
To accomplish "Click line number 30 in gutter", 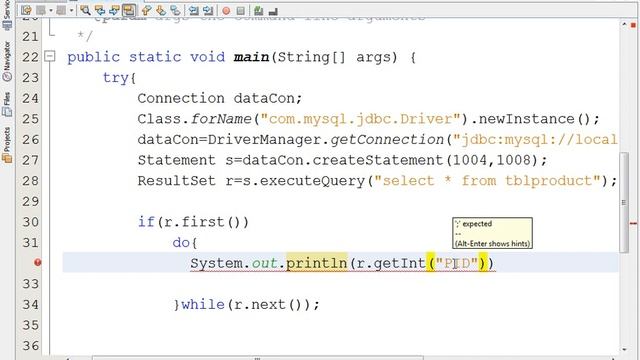I will pyautogui.click(x=31, y=222).
